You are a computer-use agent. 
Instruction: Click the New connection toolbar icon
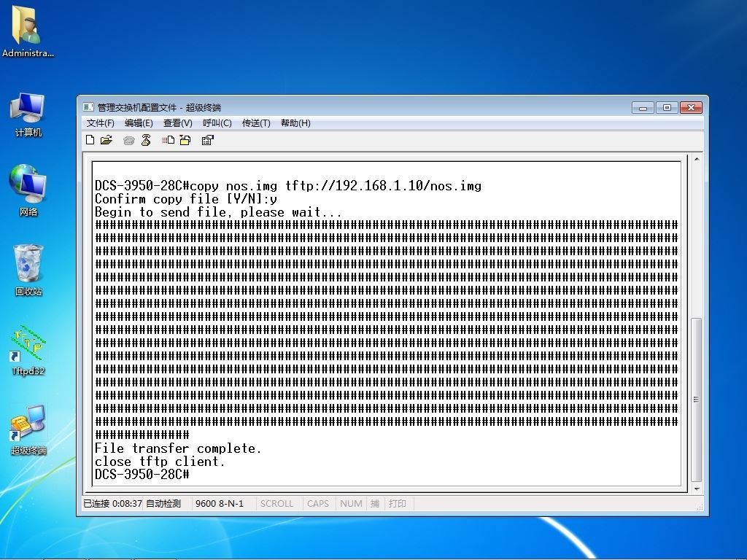[x=90, y=140]
